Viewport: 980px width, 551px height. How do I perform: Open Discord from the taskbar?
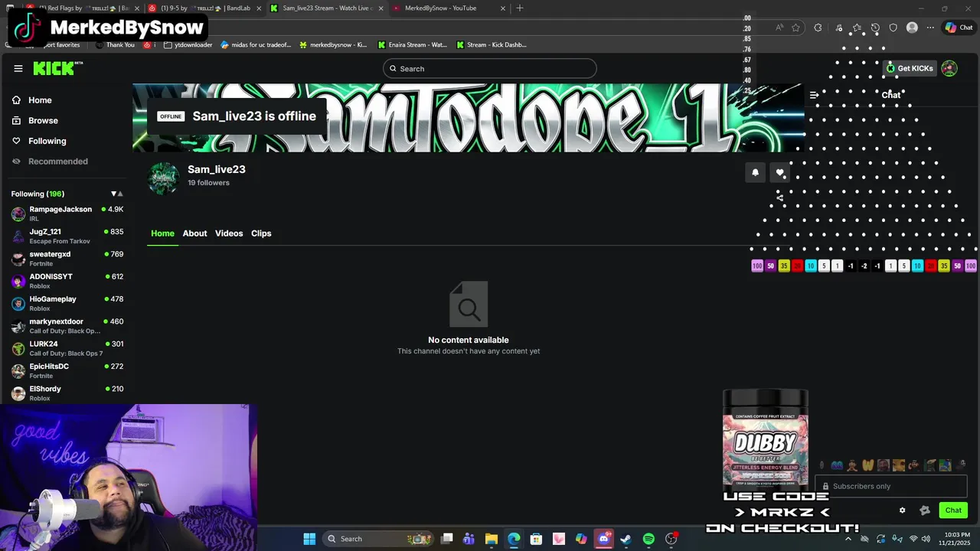point(603,539)
